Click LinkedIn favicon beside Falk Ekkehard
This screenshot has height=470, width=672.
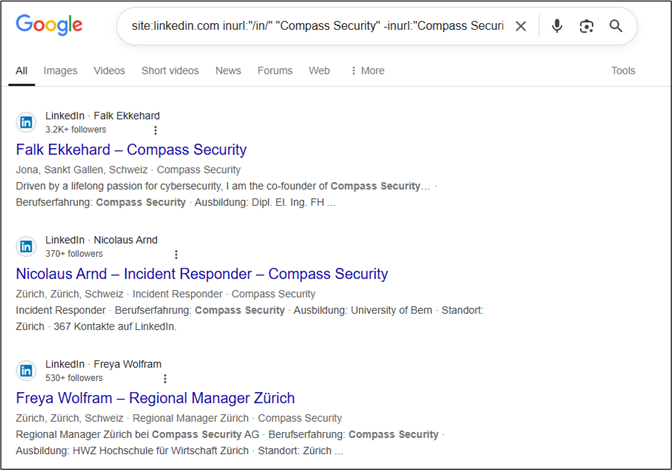[26, 123]
